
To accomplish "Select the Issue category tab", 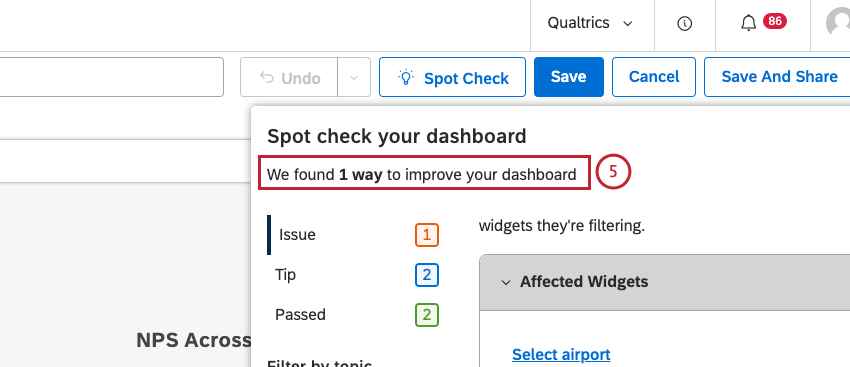I will tap(353, 235).
